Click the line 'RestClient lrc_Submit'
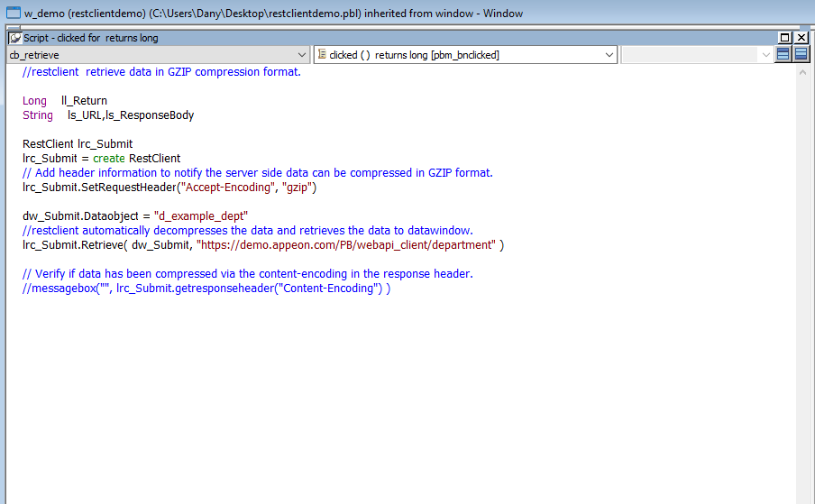815x504 pixels. 78,144
